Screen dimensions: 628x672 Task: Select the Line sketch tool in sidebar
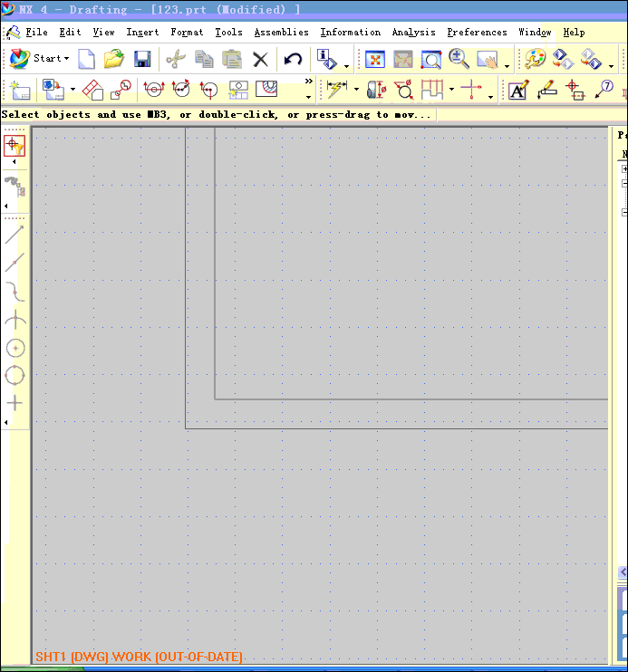coord(14,235)
